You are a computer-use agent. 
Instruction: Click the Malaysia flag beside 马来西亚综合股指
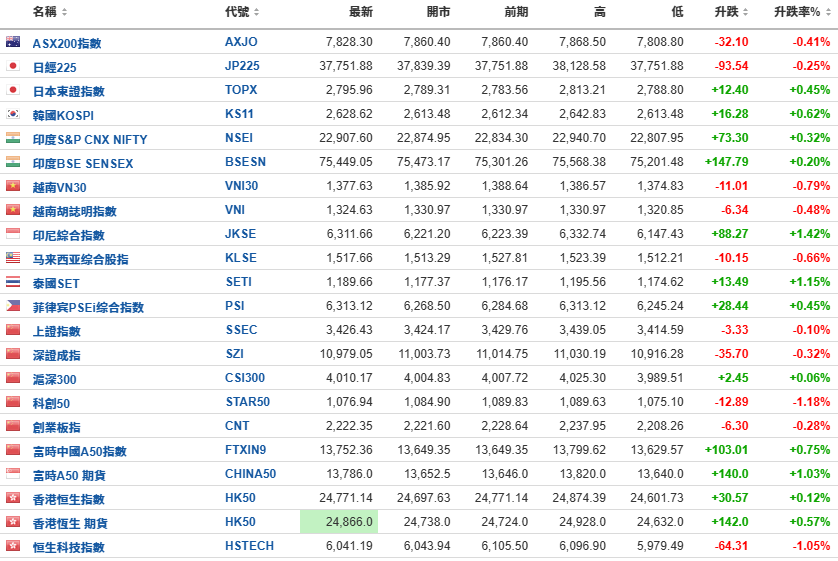(x=13, y=258)
